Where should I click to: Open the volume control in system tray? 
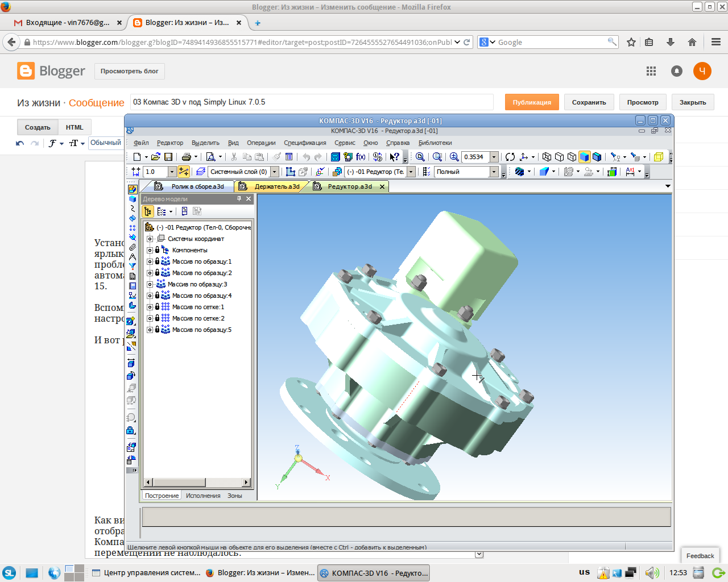click(x=652, y=573)
